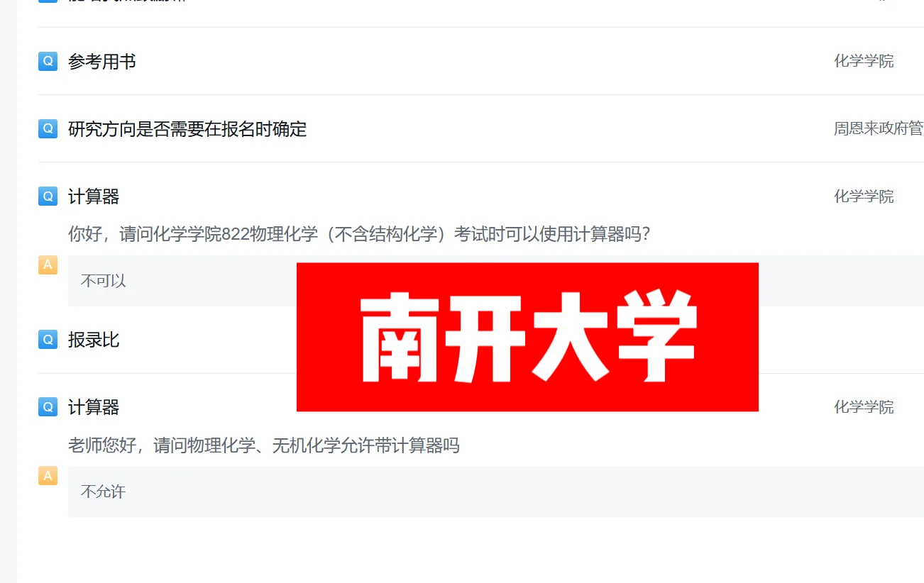Click the orange A icon beside 不允许

click(x=48, y=476)
